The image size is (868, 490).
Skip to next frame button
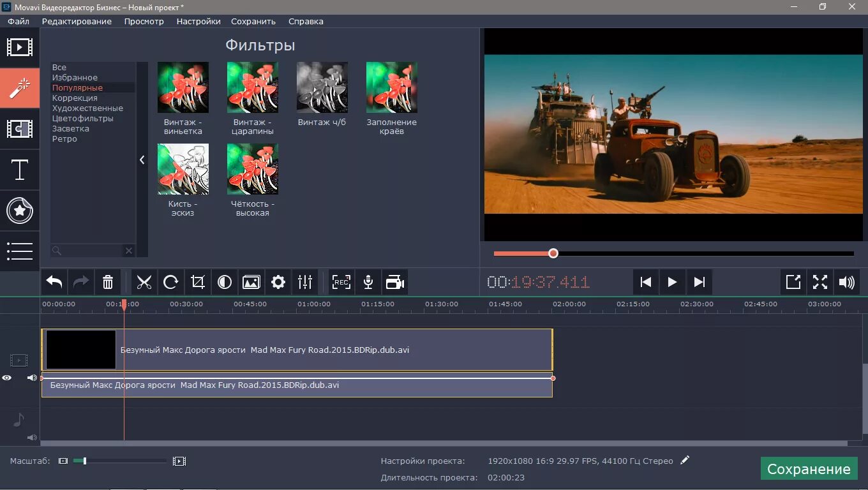[x=699, y=282]
